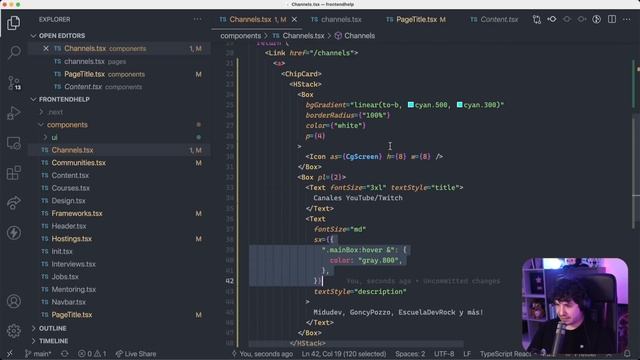640x360 pixels.
Task: Open editor more actions ellipsis
Action: pyautogui.click(x=627, y=19)
